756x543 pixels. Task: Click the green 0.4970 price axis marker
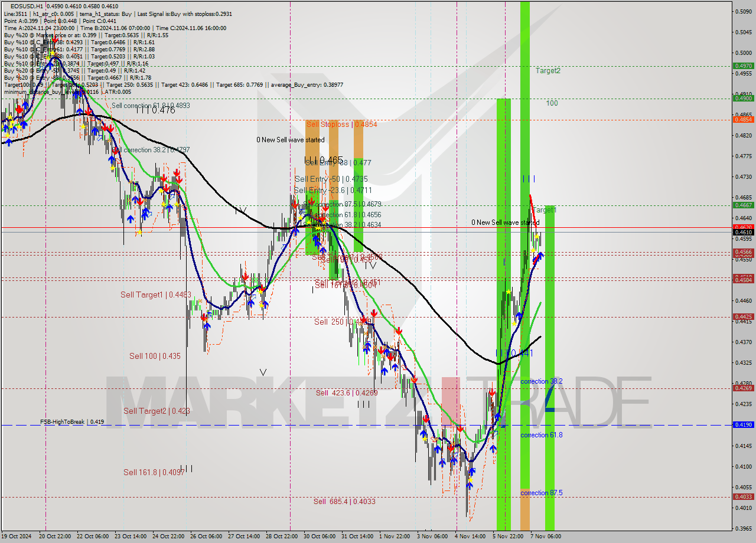pyautogui.click(x=743, y=66)
